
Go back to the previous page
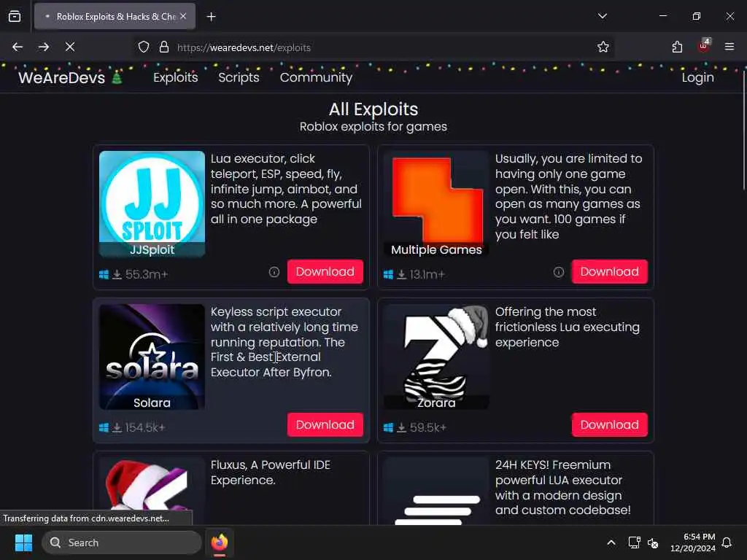18,47
